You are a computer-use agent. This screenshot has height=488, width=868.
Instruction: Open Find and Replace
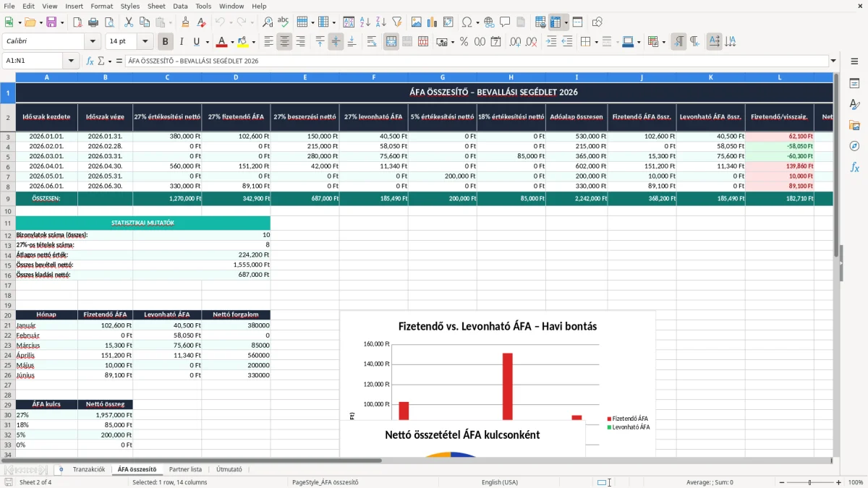(x=268, y=22)
